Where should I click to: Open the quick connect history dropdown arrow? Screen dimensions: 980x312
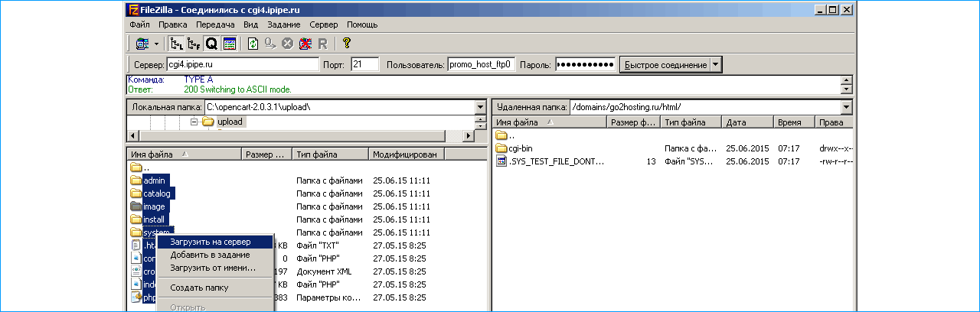[x=716, y=65]
